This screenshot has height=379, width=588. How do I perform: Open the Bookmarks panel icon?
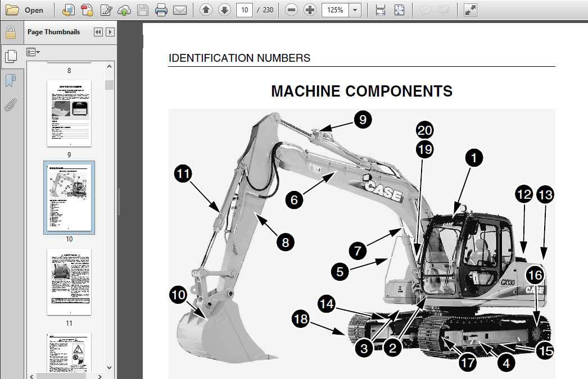tap(11, 80)
